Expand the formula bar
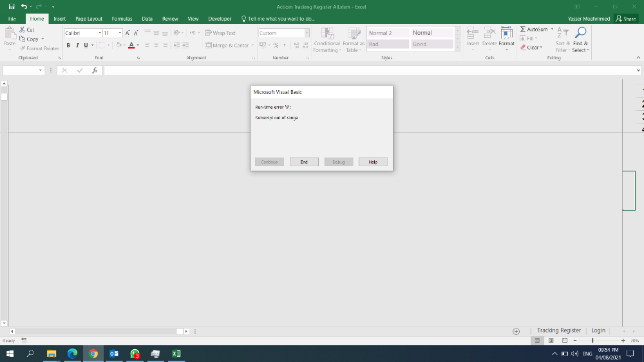This screenshot has height=362, width=644. tap(638, 70)
